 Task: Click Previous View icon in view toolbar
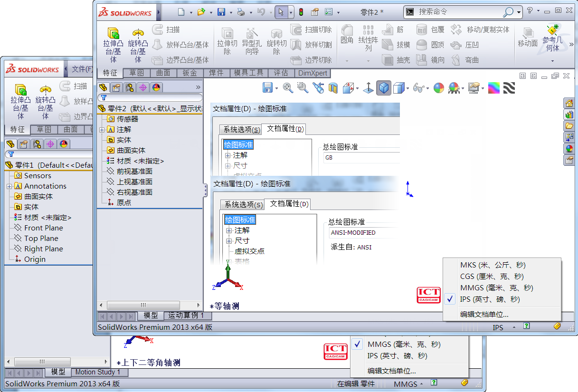(318, 87)
